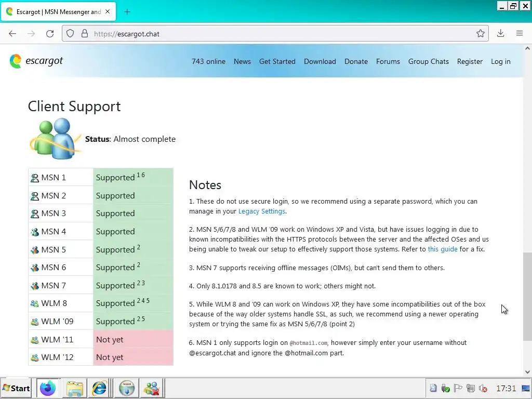Image resolution: width=532 pixels, height=399 pixels.
Task: Open the Get Started page
Action: pyautogui.click(x=277, y=61)
